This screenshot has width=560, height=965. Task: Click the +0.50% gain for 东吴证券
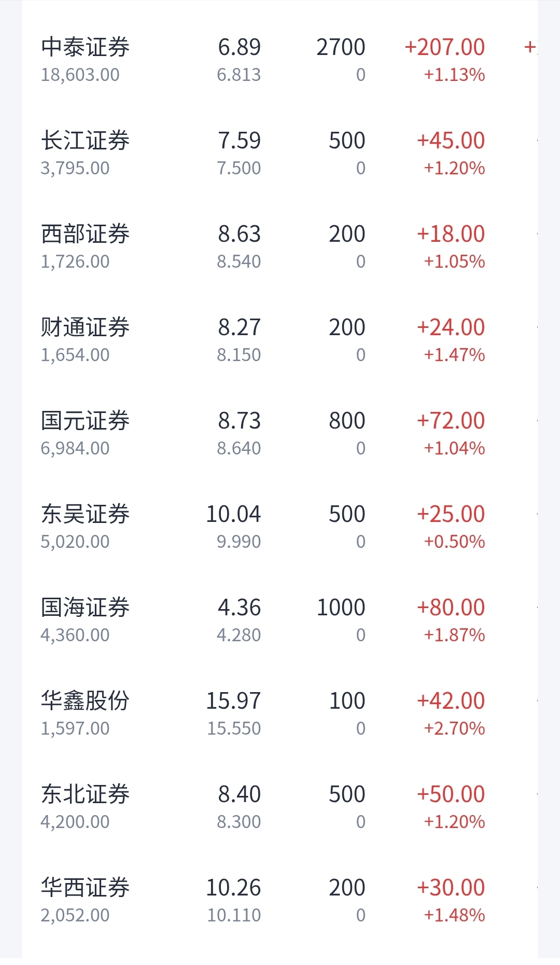click(454, 542)
